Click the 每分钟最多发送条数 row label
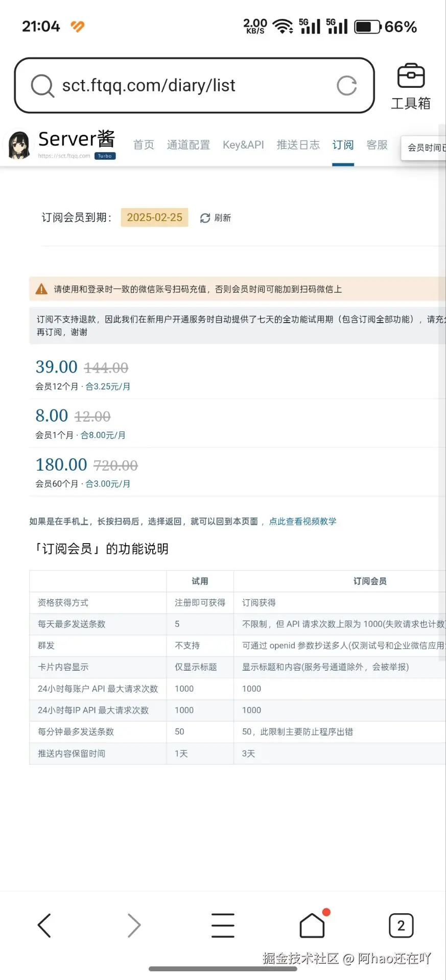Viewport: 446px width, 980px height. click(x=76, y=732)
